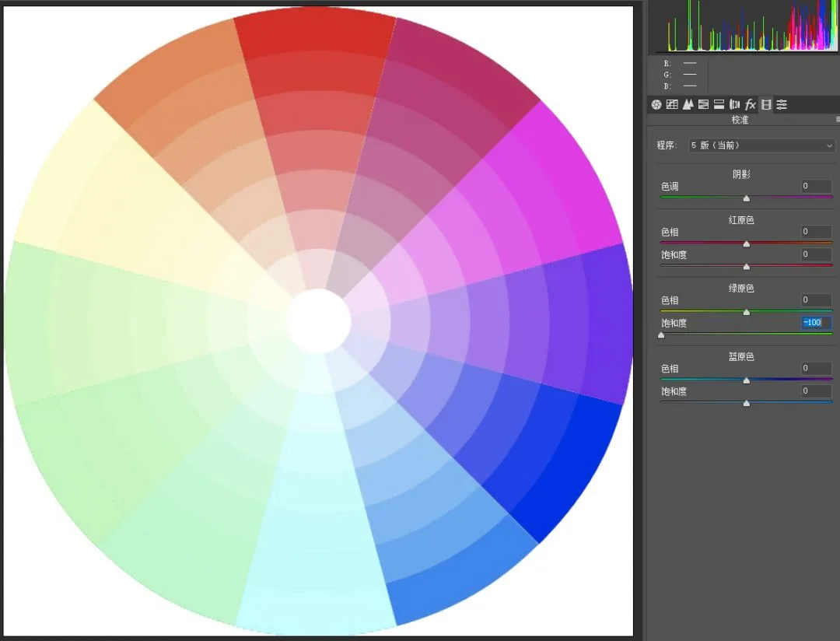Focus the 绿原色 色相 value field
The image size is (840, 641).
click(x=816, y=300)
